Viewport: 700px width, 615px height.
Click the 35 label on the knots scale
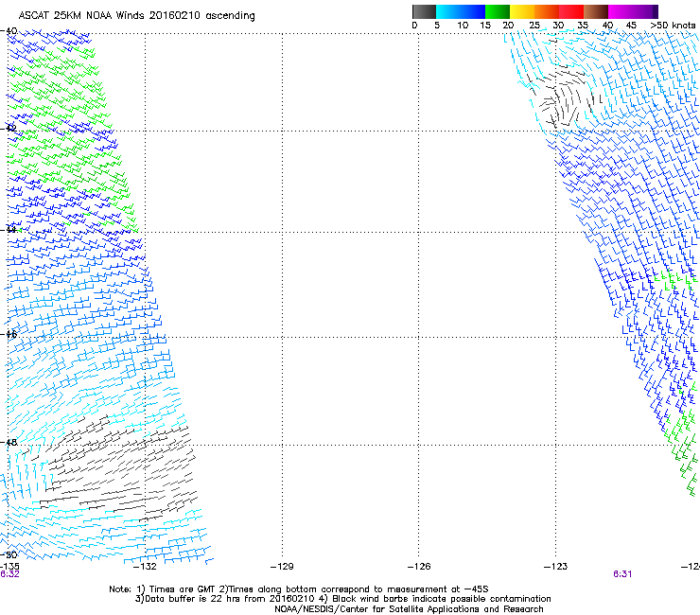[x=583, y=26]
